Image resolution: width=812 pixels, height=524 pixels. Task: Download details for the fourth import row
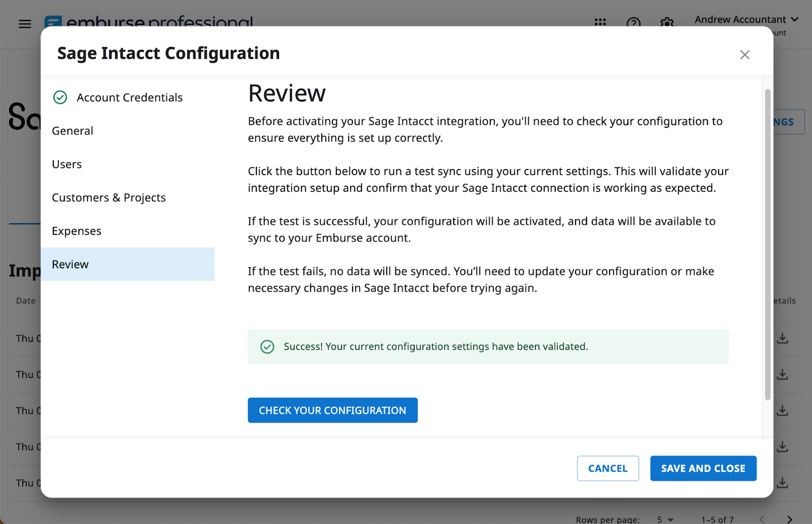point(783,446)
